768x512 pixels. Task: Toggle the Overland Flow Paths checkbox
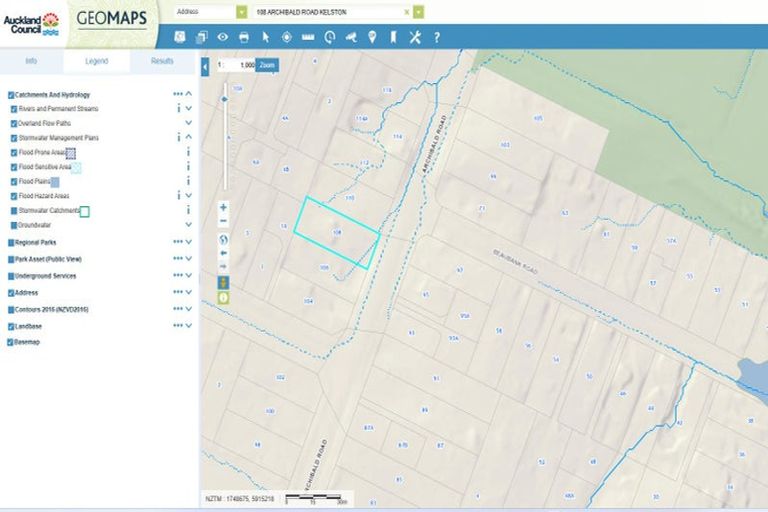click(x=13, y=123)
